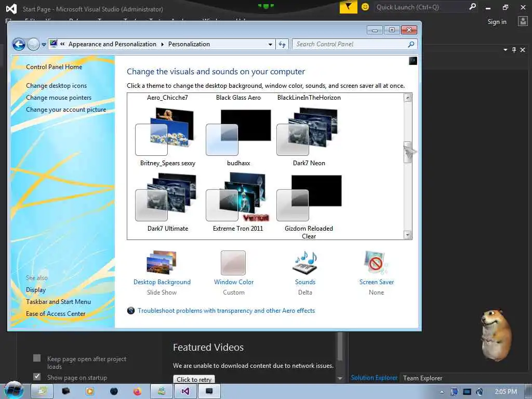This screenshot has width=532, height=399.
Task: Open the Sounds keyboard icon
Action: point(305,262)
